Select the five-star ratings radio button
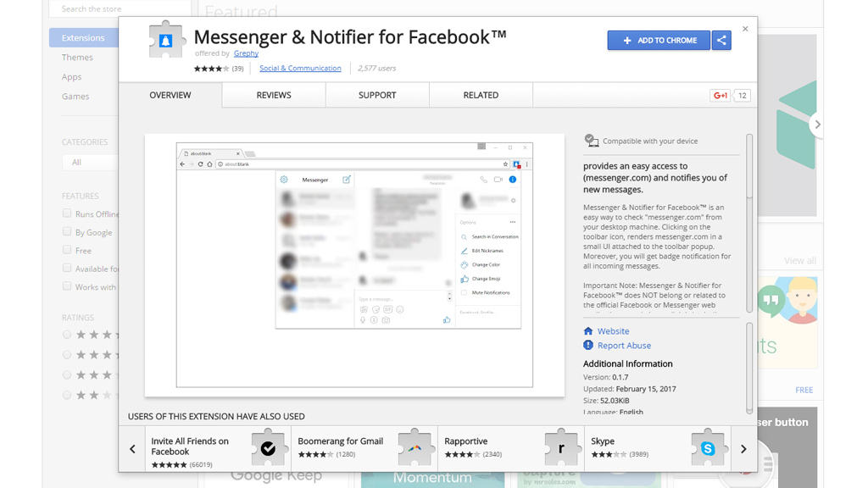 coord(67,335)
